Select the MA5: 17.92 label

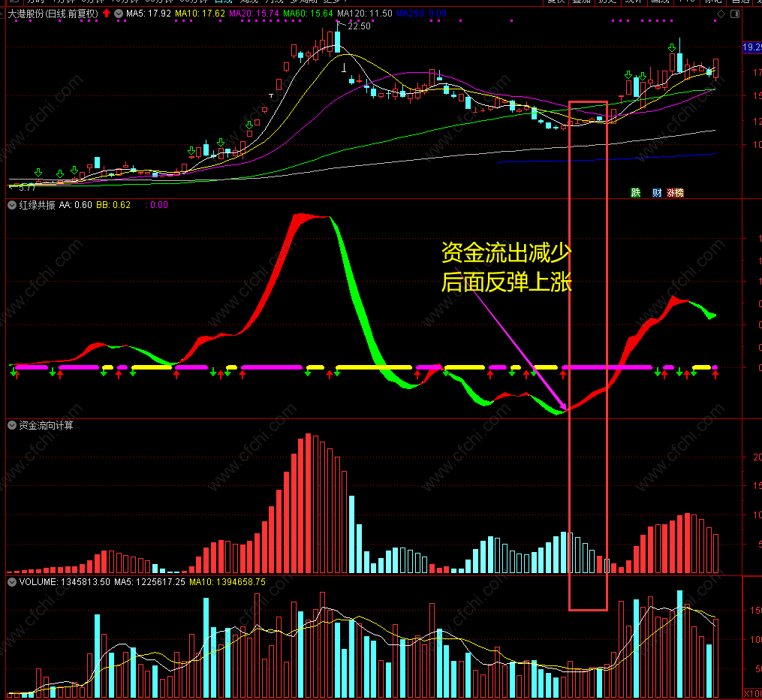point(149,14)
